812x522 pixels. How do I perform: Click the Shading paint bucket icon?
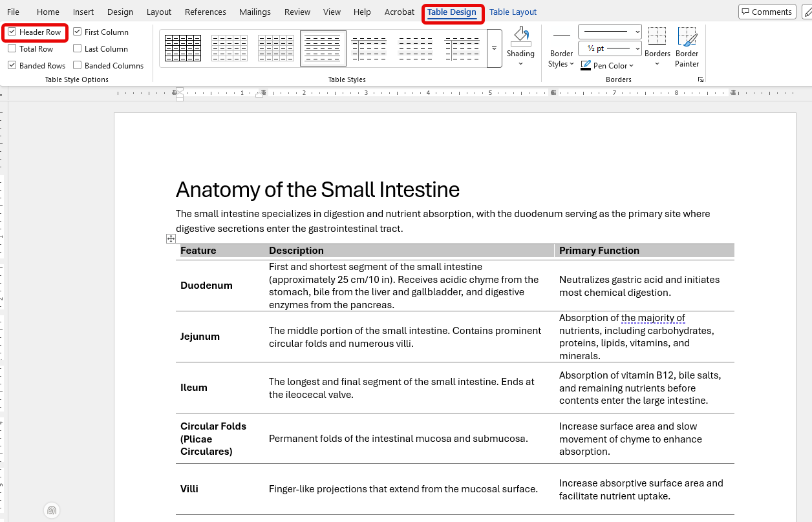[x=520, y=36]
